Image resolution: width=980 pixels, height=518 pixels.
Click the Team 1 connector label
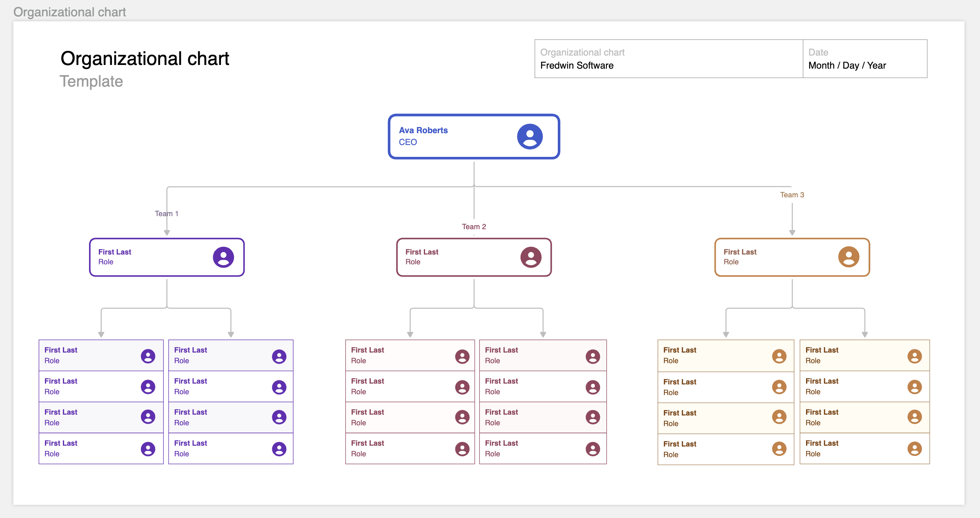[166, 213]
